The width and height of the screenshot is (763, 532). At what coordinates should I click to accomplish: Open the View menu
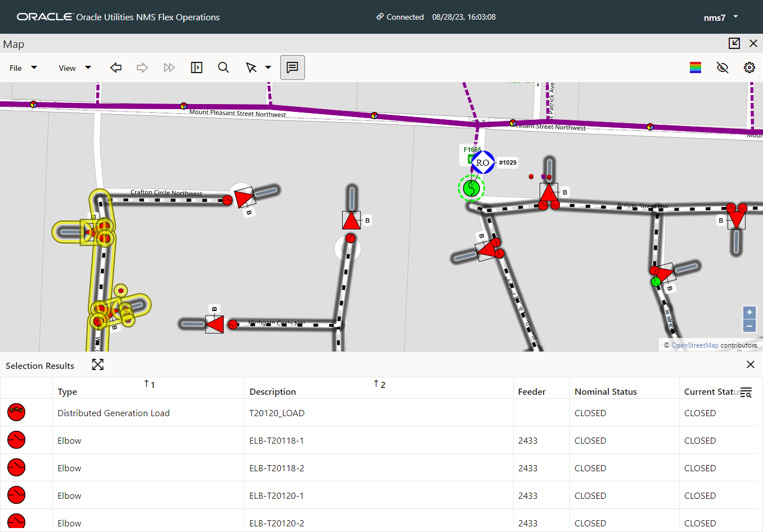point(75,68)
